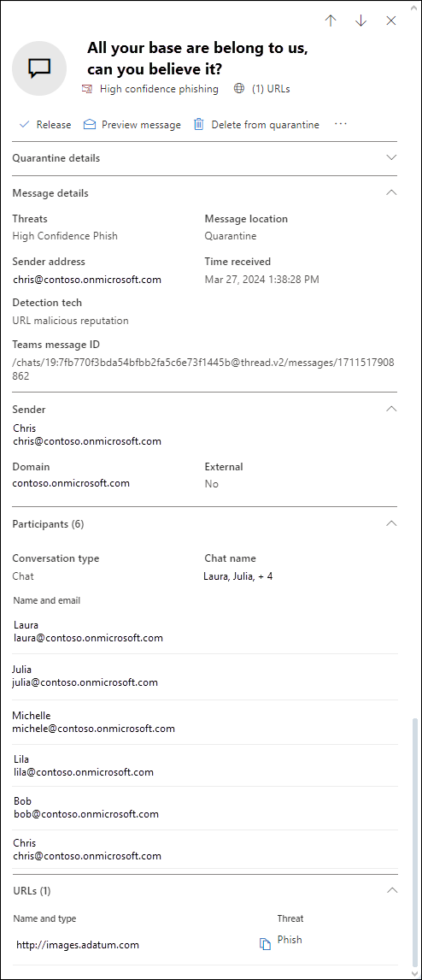Expand the Quarantine details section
Image resolution: width=422 pixels, height=980 pixels.
(x=391, y=157)
